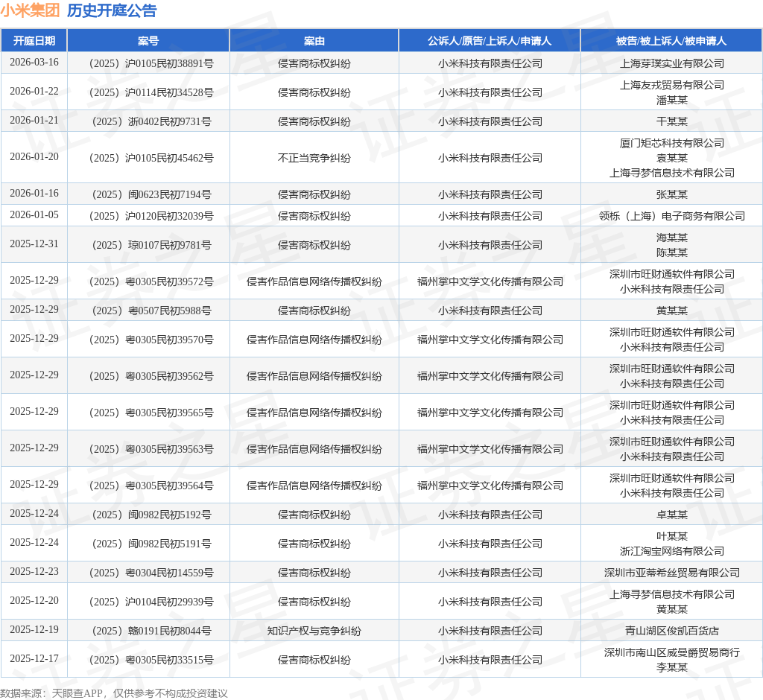The height and width of the screenshot is (700, 763).
Task: Select case number 粤0305民初39570号
Action: pyautogui.click(x=151, y=340)
